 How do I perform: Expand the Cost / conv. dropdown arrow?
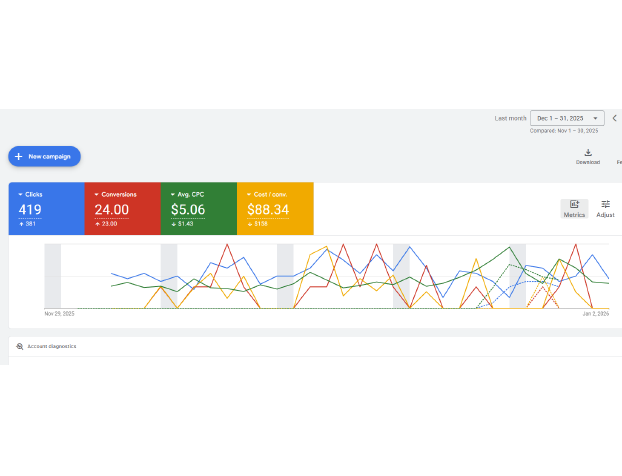point(248,194)
